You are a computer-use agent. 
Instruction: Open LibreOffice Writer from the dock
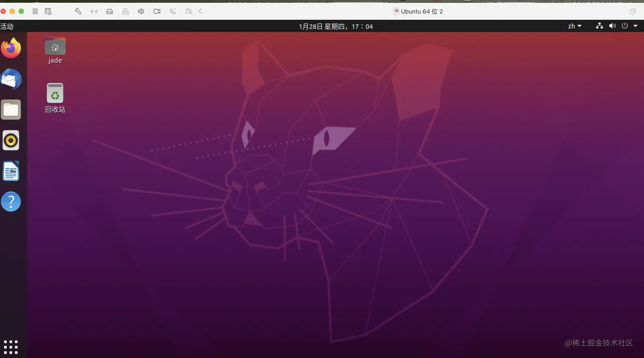click(11, 171)
